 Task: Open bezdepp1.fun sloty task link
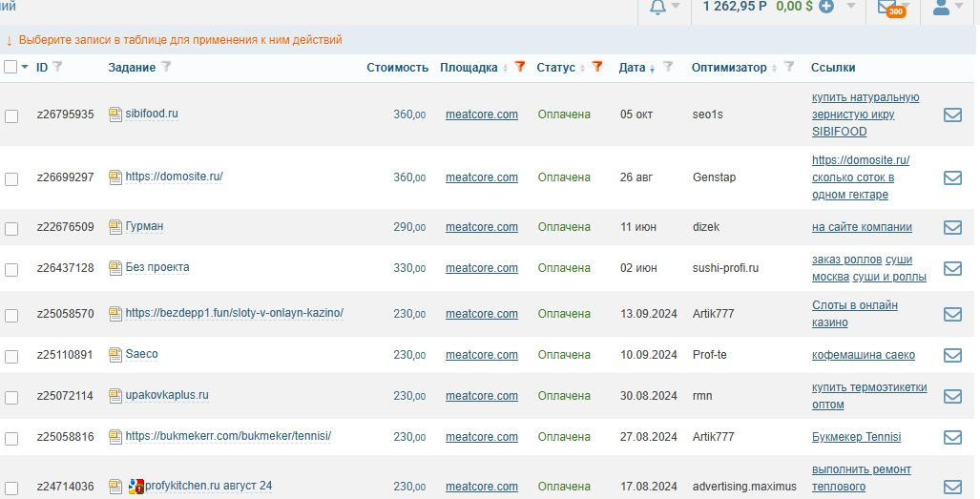235,313
